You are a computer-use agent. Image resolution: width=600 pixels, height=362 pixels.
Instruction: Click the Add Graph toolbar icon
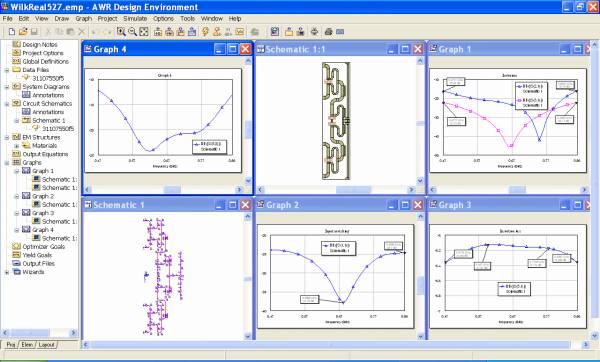click(x=240, y=32)
